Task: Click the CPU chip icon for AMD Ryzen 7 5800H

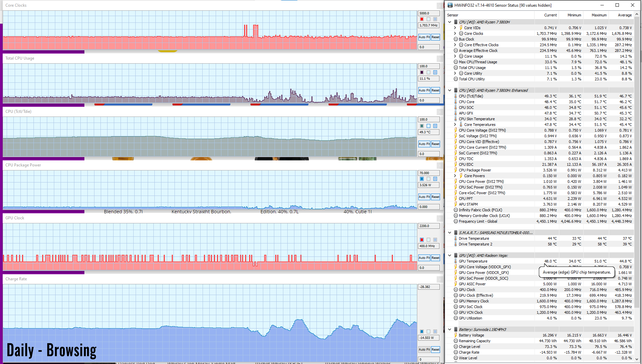Action: coord(455,22)
